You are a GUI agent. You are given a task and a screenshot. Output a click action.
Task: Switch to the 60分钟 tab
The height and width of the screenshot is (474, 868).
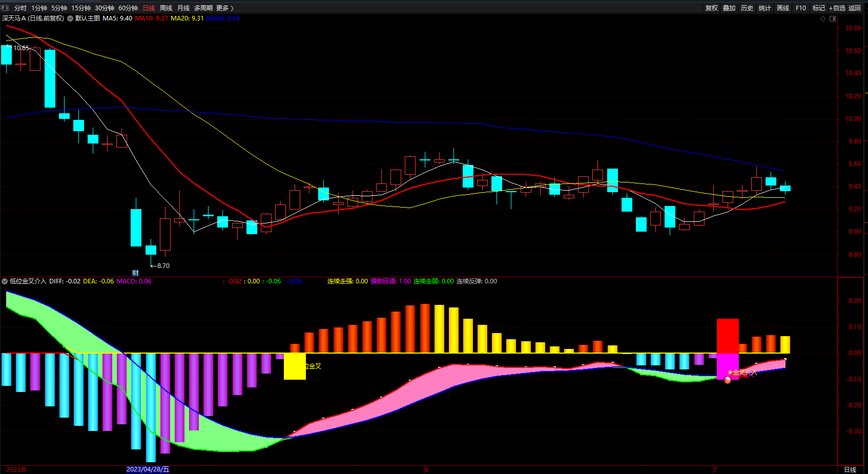tap(128, 8)
